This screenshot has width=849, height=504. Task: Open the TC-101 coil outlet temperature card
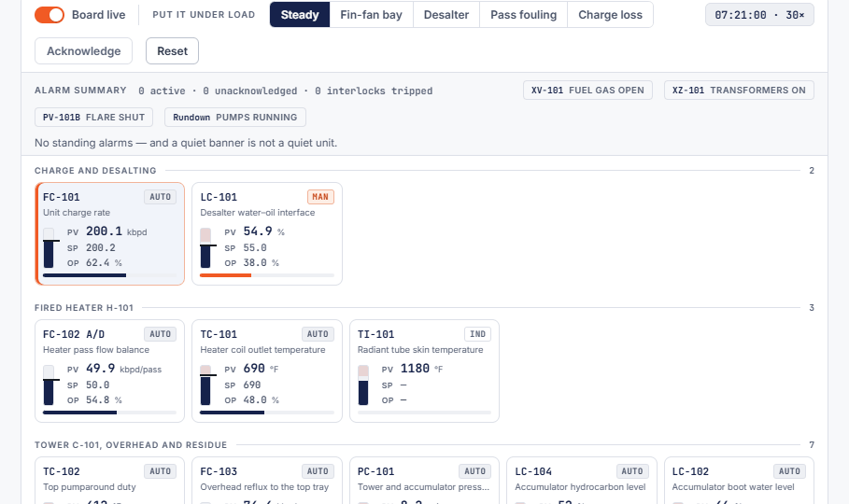pyautogui.click(x=267, y=371)
